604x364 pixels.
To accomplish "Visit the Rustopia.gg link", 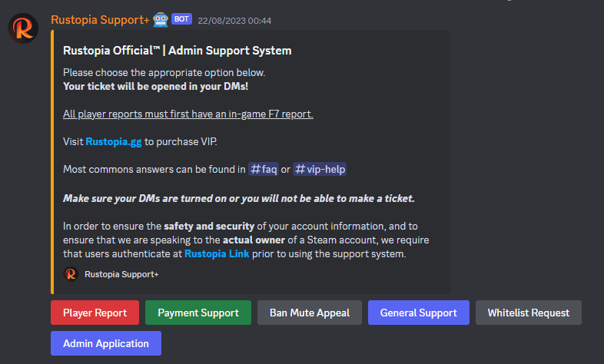I will coord(114,141).
